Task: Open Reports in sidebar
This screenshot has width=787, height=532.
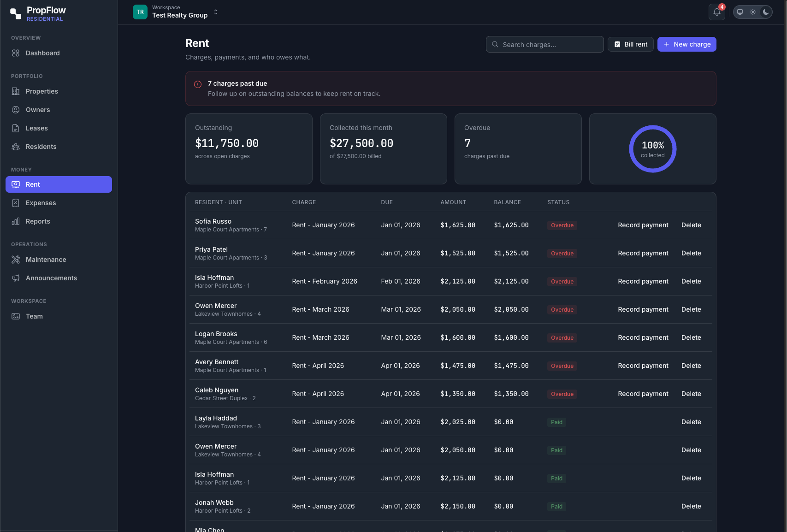Action: (59, 221)
